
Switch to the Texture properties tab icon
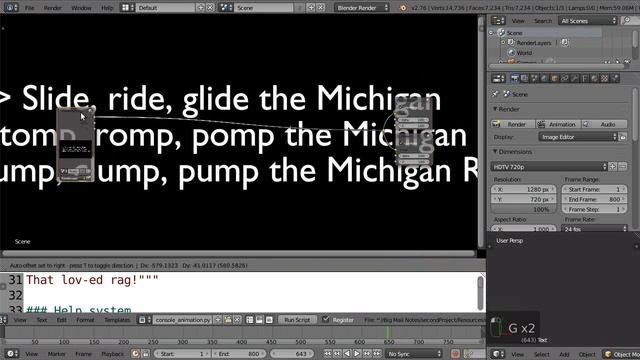point(604,78)
